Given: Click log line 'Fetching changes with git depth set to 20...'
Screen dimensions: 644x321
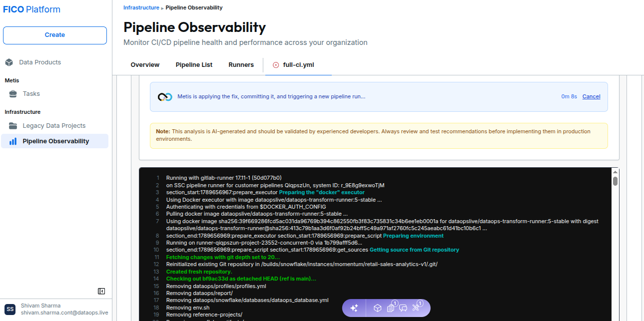Looking at the screenshot, I should tap(223, 257).
